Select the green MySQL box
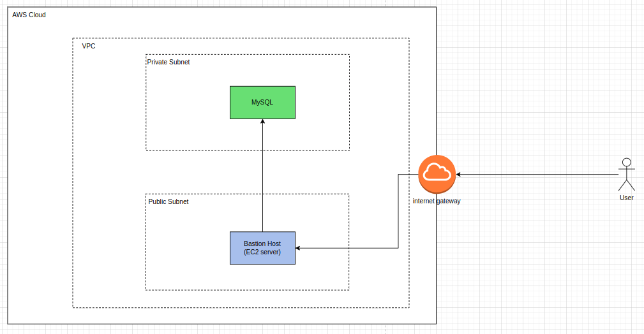The width and height of the screenshot is (644, 334). pyautogui.click(x=262, y=103)
